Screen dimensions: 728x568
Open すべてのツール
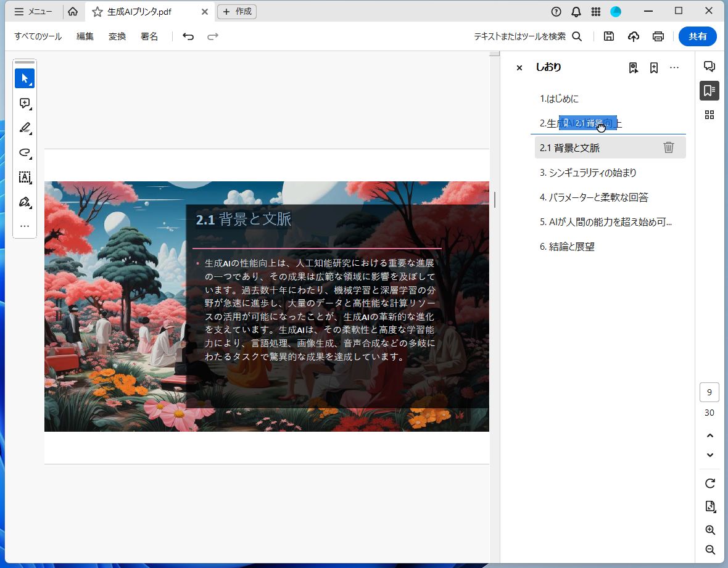pyautogui.click(x=38, y=36)
